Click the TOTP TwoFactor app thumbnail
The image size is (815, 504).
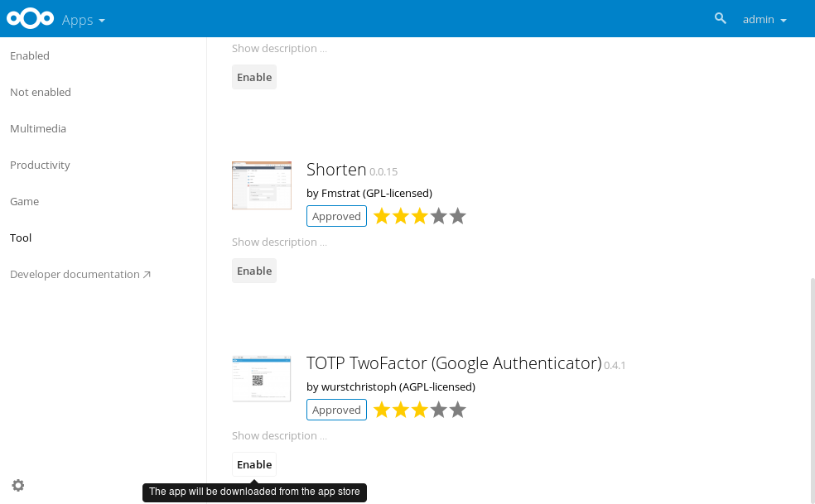pyautogui.click(x=261, y=378)
